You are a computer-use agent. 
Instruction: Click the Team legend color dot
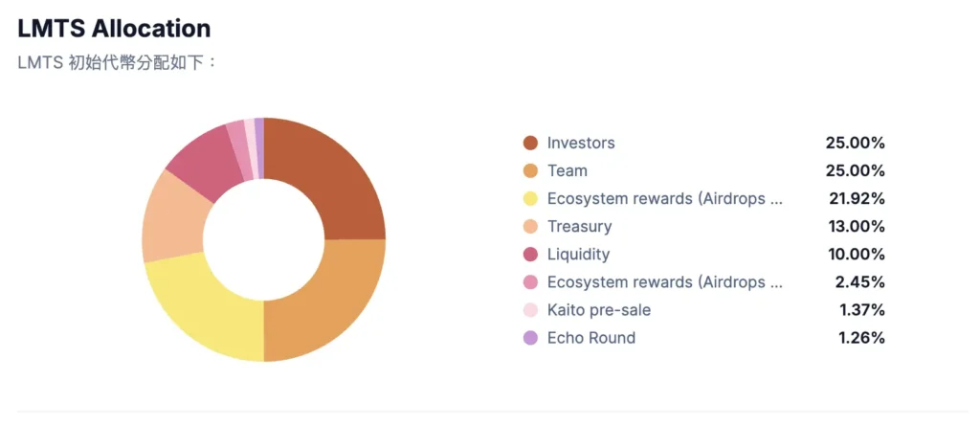(x=530, y=171)
